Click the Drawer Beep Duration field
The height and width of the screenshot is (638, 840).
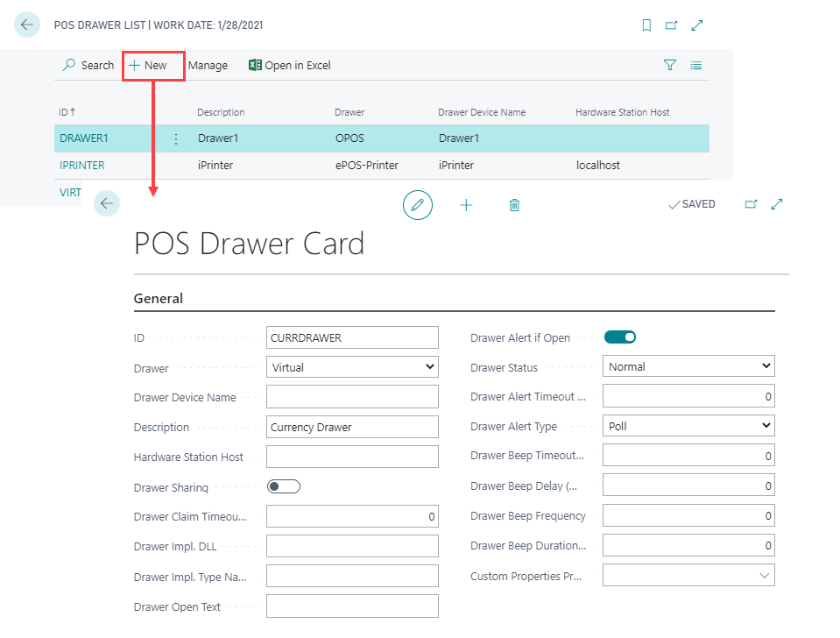(688, 545)
